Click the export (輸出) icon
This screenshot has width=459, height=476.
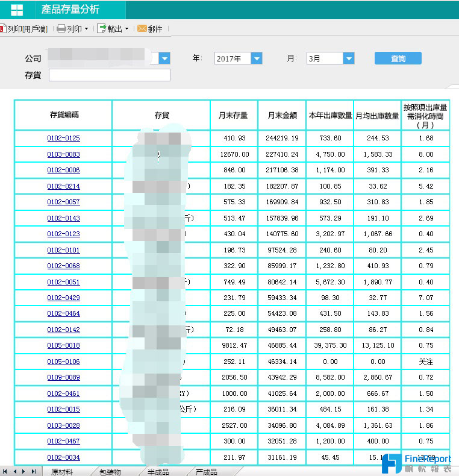click(x=101, y=29)
